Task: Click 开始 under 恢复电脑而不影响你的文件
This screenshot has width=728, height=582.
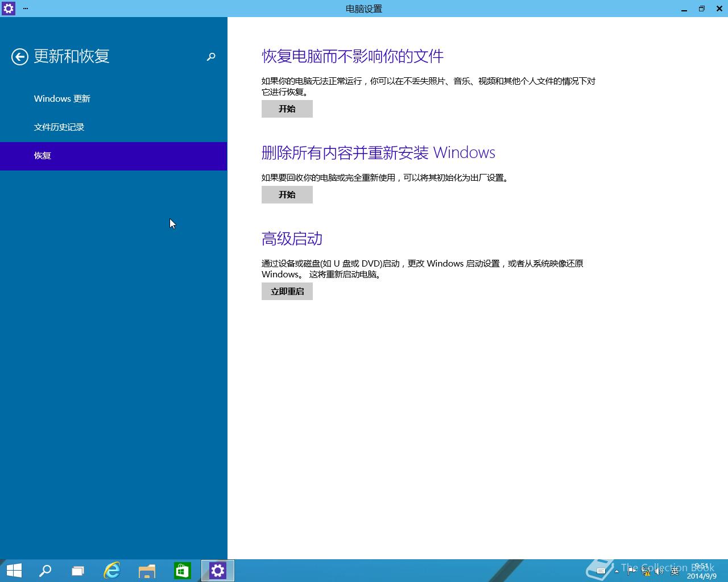Action: coord(287,109)
